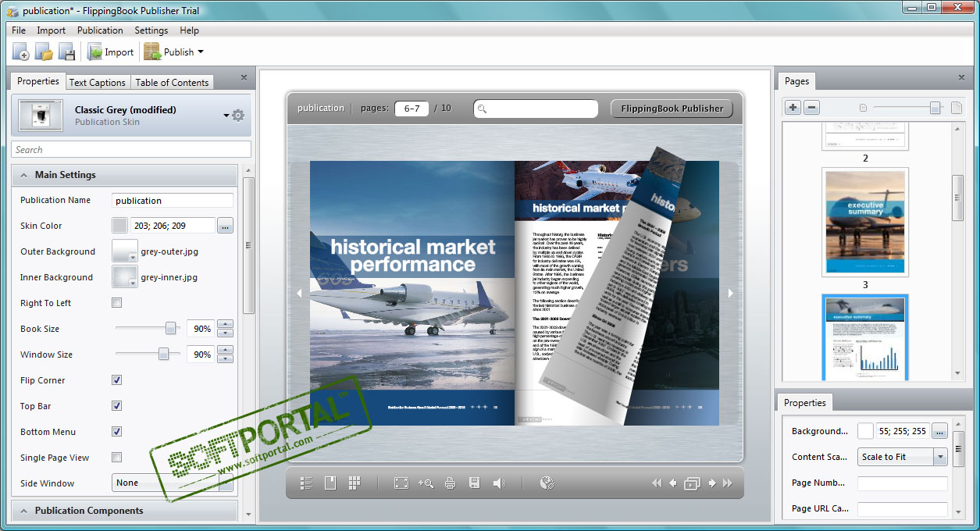Open the Import menu

(x=52, y=30)
